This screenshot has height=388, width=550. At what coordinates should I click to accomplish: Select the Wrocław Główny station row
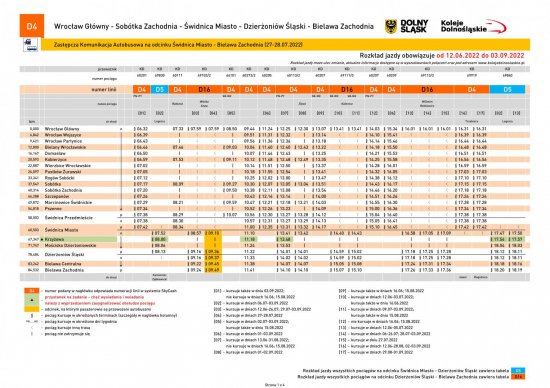(x=275, y=129)
